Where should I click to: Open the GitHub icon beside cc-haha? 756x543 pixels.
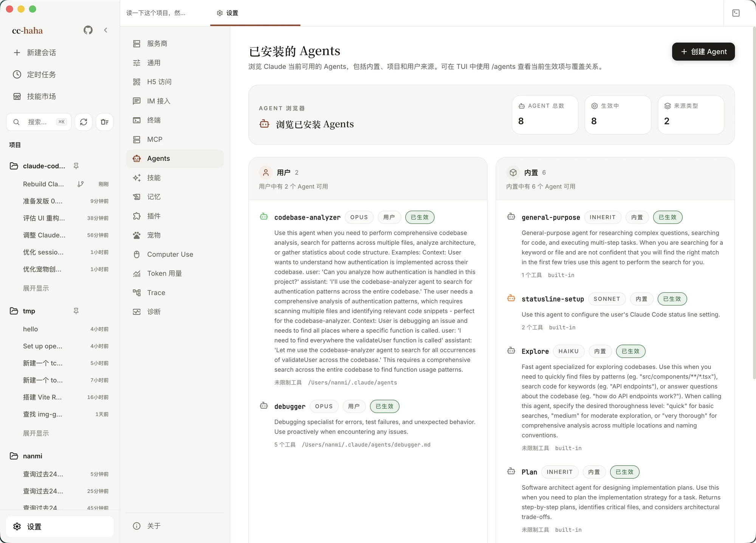click(88, 30)
